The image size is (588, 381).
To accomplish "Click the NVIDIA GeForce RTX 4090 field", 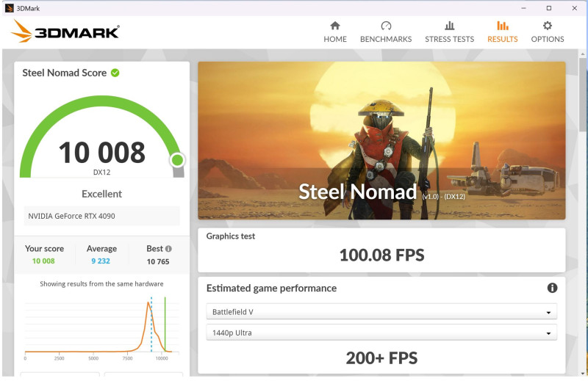I will click(101, 216).
